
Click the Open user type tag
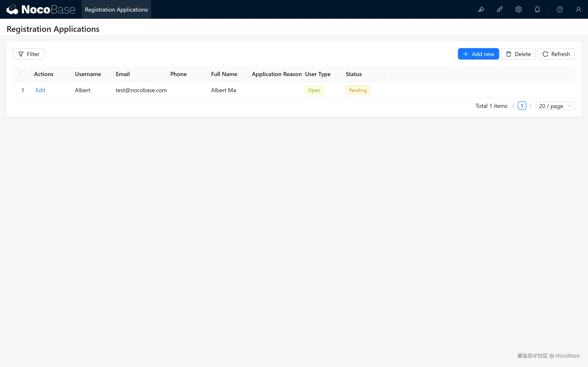pyautogui.click(x=314, y=90)
